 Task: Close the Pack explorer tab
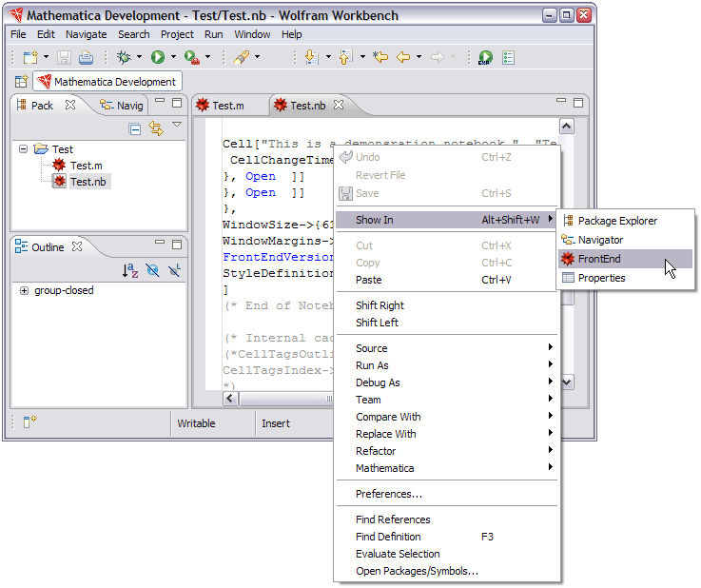click(70, 105)
